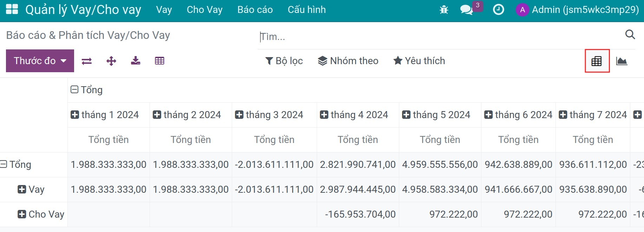
Task: Expand the tháng 5 2024 column
Action: (436, 115)
